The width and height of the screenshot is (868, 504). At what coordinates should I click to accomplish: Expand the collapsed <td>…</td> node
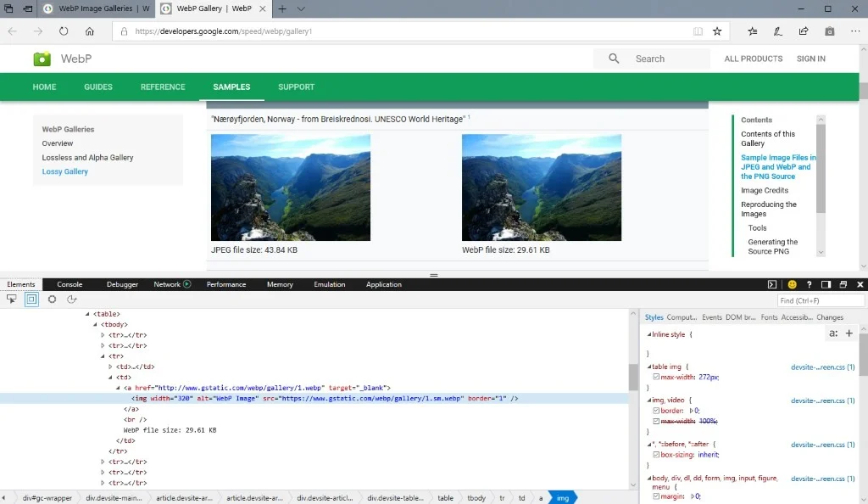tap(110, 367)
